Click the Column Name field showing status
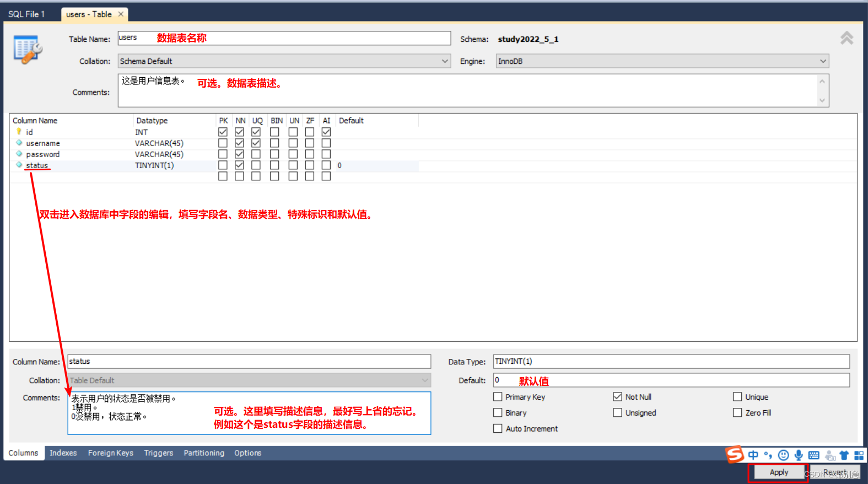This screenshot has width=868, height=484. click(249, 362)
